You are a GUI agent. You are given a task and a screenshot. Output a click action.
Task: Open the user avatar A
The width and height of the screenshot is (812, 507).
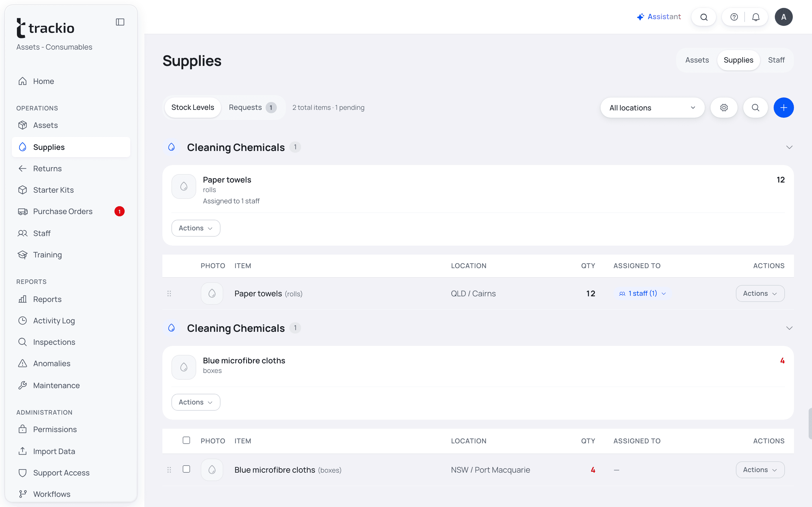click(x=784, y=17)
